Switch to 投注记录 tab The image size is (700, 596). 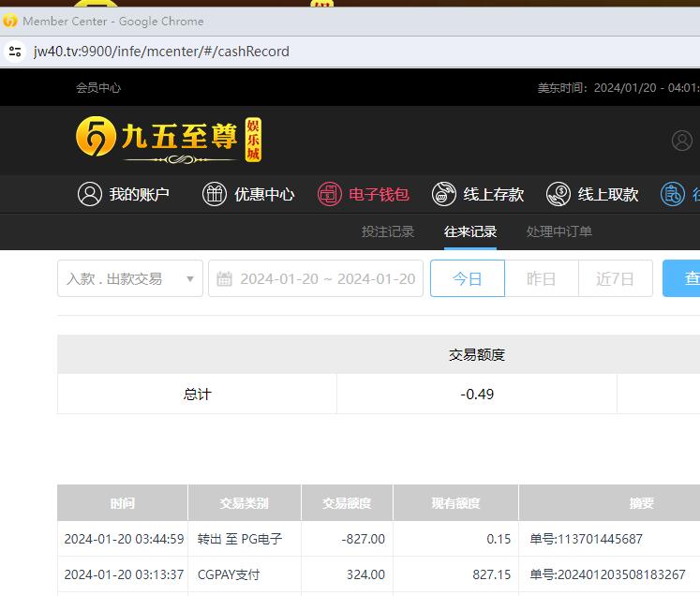(x=388, y=231)
